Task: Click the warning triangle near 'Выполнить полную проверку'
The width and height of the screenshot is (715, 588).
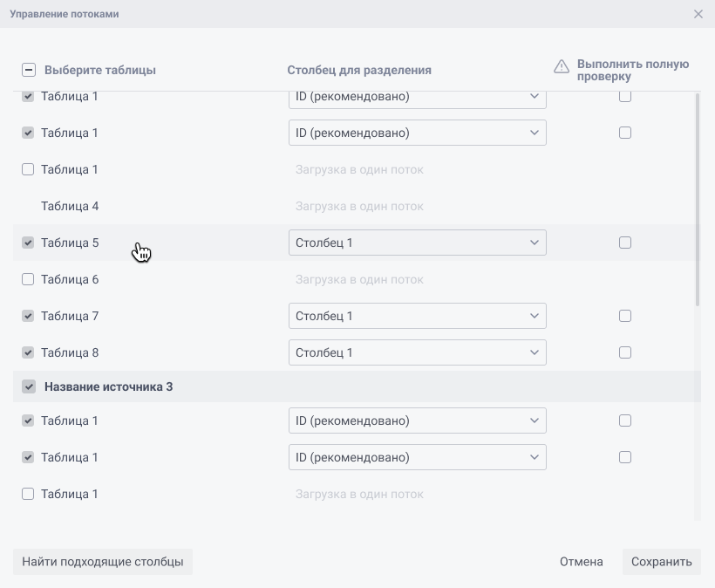Action: coord(562,65)
